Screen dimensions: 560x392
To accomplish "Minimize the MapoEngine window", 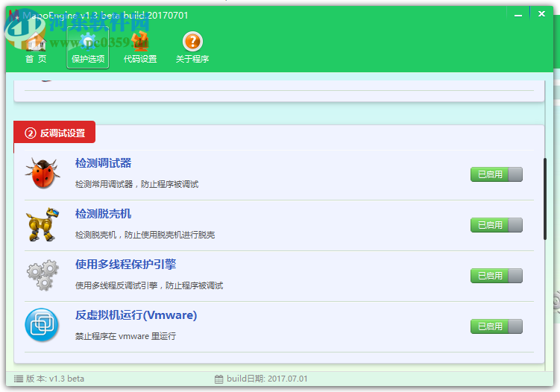I will pyautogui.click(x=518, y=15).
